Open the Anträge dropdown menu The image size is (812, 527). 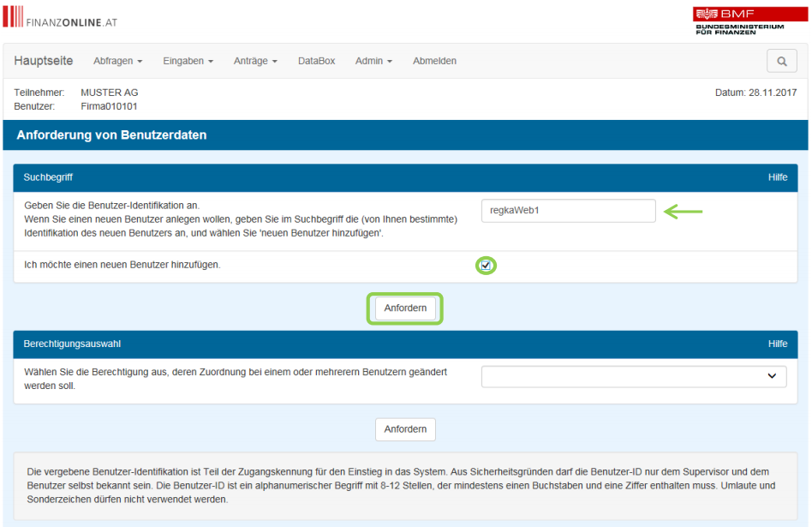[x=255, y=62]
